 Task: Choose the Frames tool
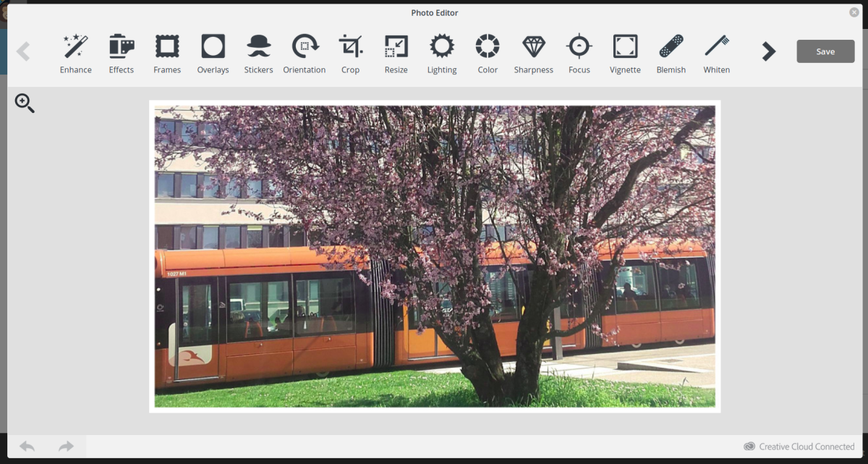click(x=167, y=54)
